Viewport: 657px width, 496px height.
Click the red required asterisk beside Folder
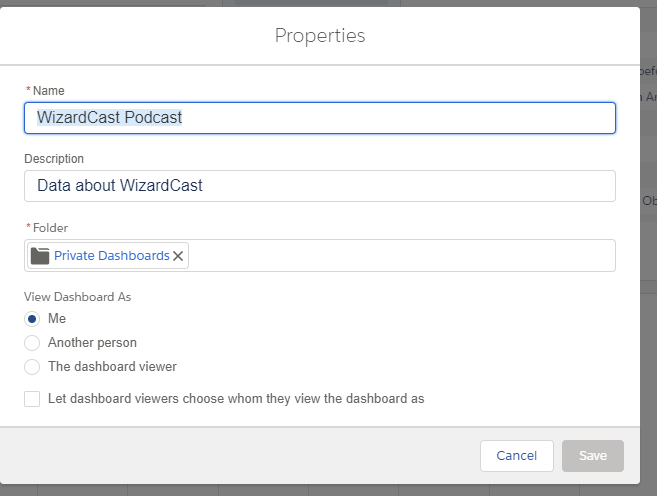[x=28, y=228]
